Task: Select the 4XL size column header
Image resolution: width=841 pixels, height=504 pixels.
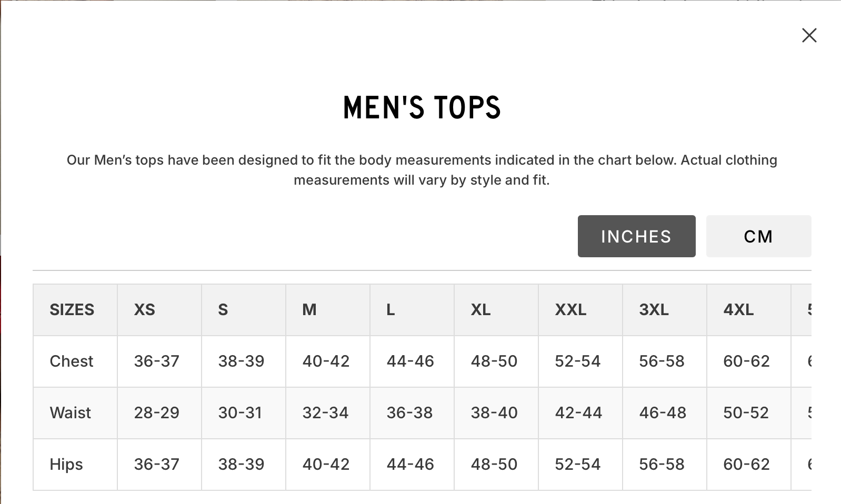Action: tap(738, 309)
